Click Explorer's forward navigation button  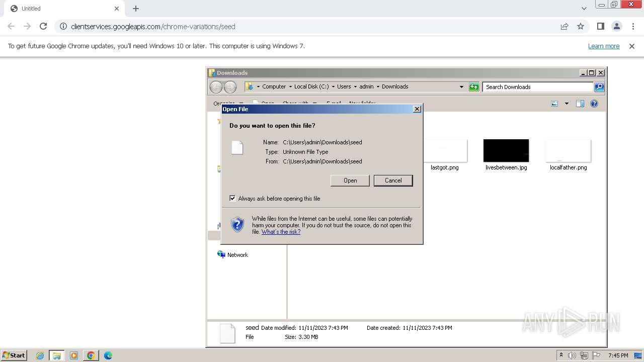[230, 87]
